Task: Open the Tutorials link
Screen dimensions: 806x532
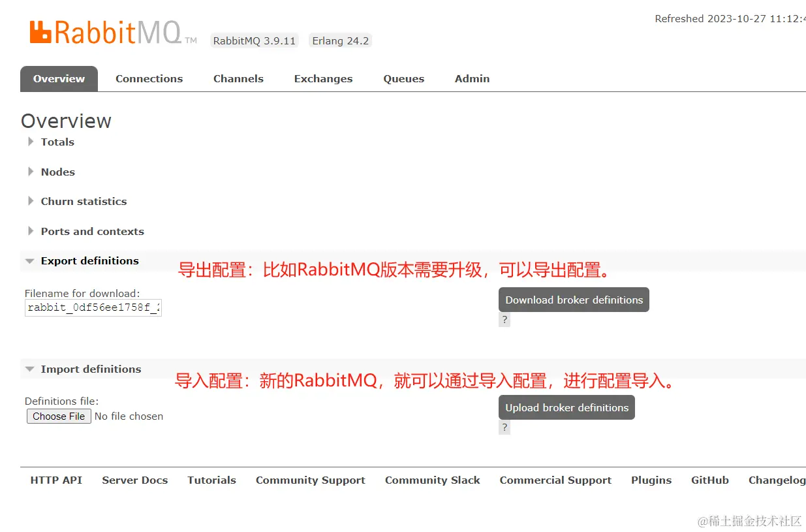Action: [211, 480]
